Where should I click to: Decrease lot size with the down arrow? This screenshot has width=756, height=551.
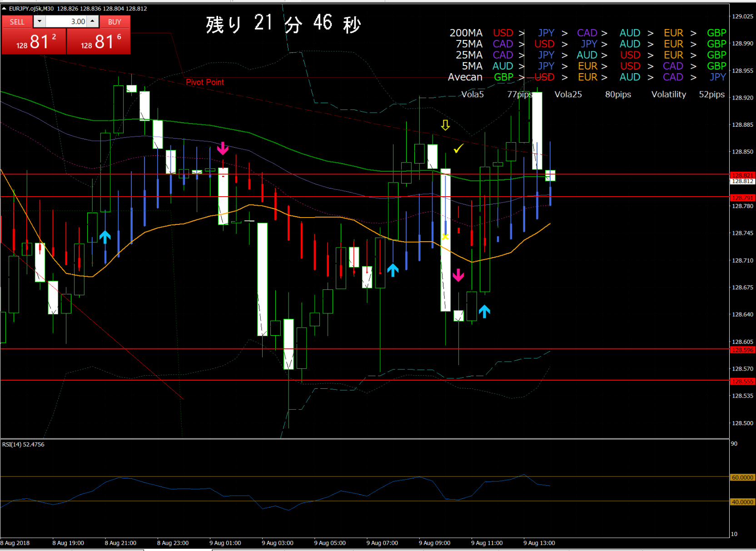coord(40,21)
